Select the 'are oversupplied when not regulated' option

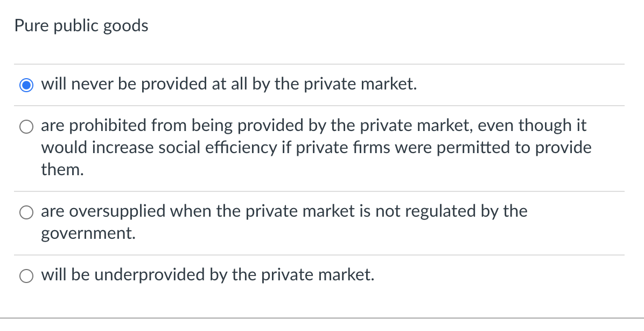tap(26, 212)
